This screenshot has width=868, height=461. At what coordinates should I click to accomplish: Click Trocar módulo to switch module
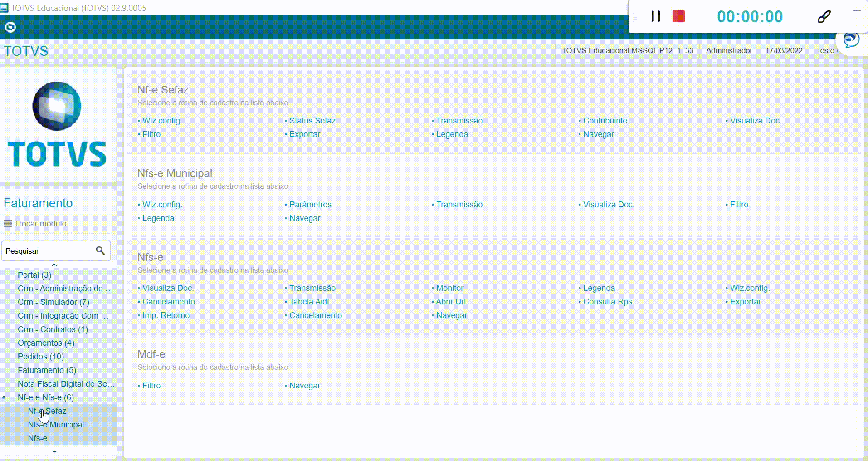pos(40,224)
